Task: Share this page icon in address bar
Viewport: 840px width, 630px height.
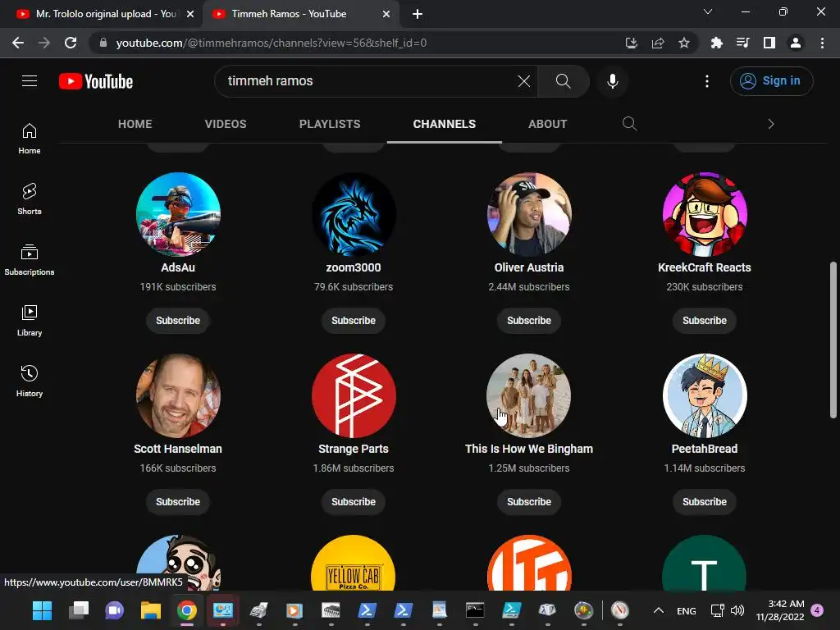Action: (x=658, y=43)
